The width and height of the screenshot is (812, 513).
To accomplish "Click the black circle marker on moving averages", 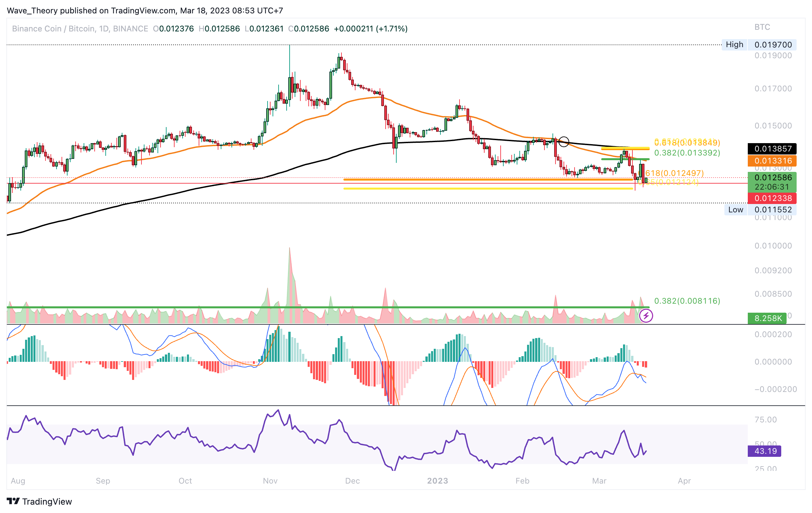I will click(x=564, y=142).
